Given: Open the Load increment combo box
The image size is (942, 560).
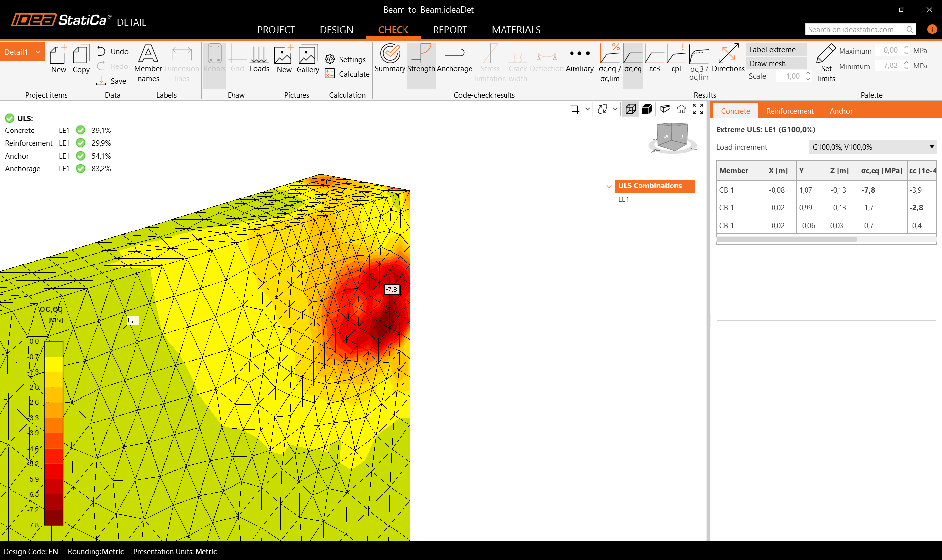Looking at the screenshot, I should click(x=873, y=147).
